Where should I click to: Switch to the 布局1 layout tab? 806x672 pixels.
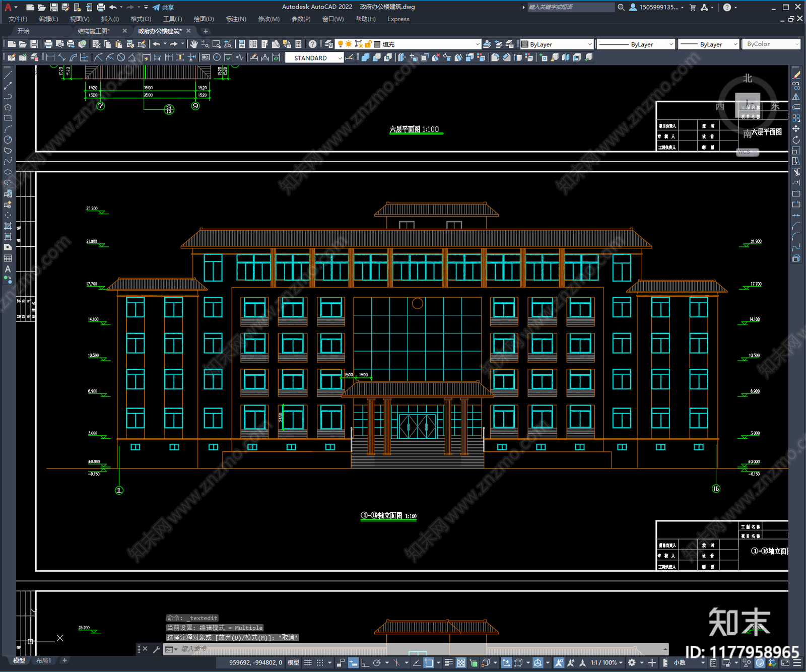click(x=43, y=660)
